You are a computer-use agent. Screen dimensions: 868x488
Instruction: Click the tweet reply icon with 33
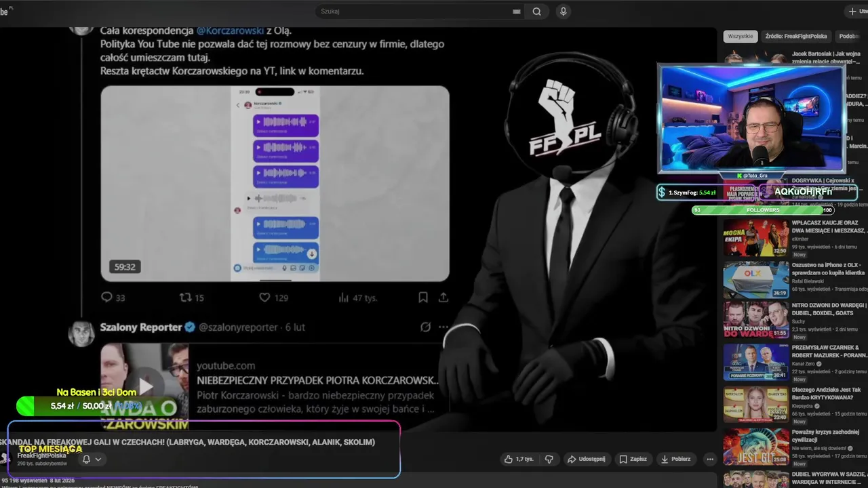(106, 297)
